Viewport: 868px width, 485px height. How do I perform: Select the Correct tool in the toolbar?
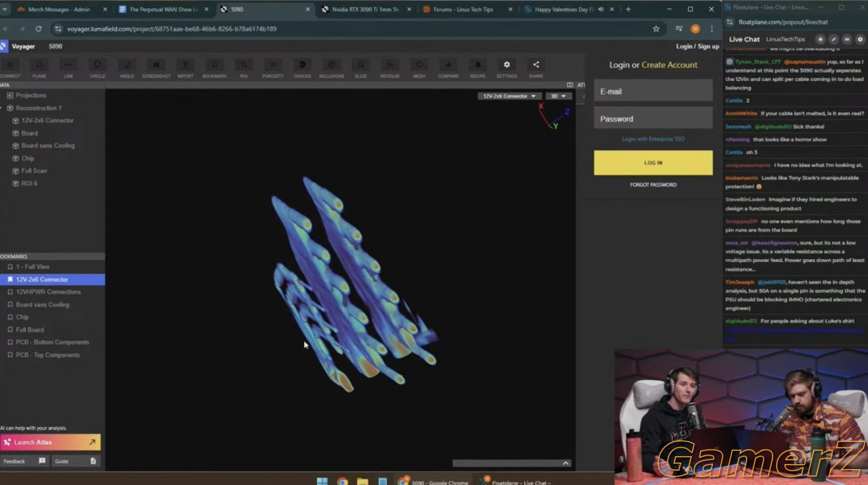coord(10,69)
